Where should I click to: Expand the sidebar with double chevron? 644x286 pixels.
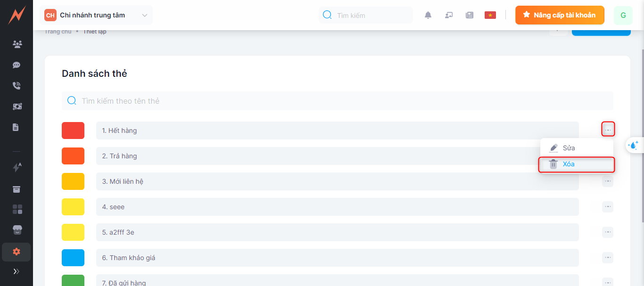(17, 271)
